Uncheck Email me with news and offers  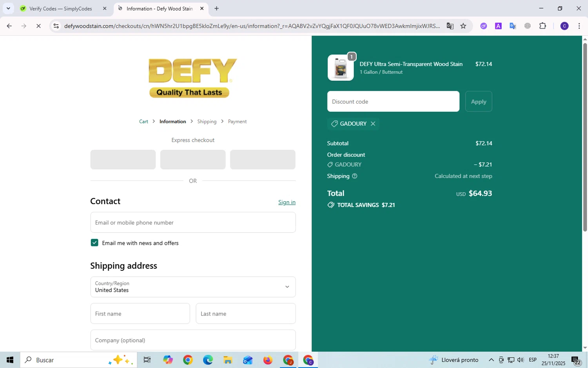click(94, 243)
